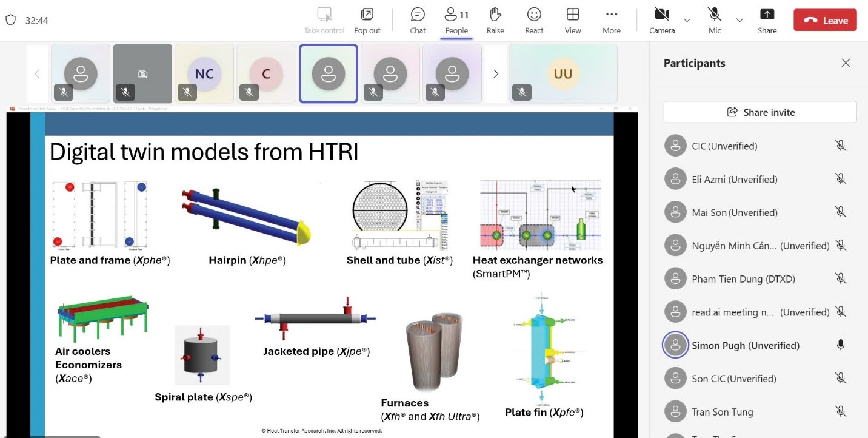Click the Heat Transfer Research copyright text
The image size is (868, 438).
tap(321, 431)
